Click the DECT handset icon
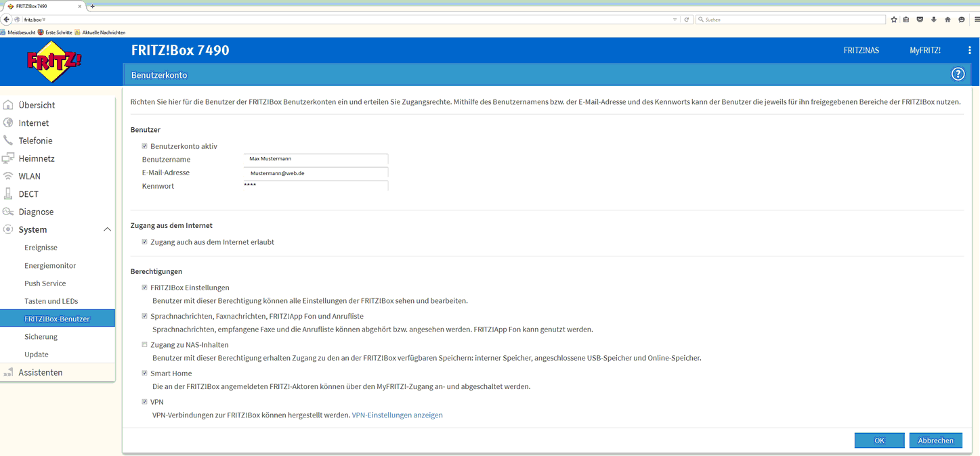Image resolution: width=980 pixels, height=456 pixels. click(x=8, y=194)
